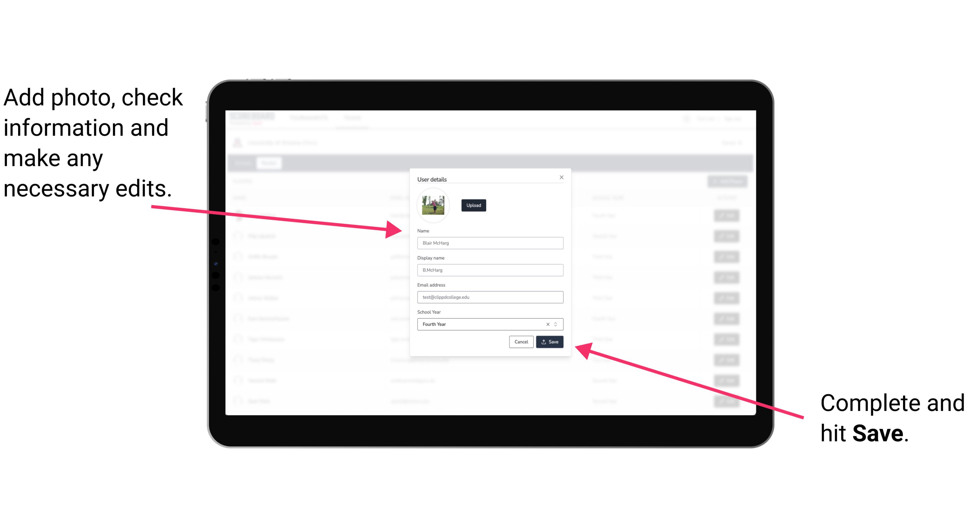
Task: Click the profile photo thumbnail
Action: 434,205
